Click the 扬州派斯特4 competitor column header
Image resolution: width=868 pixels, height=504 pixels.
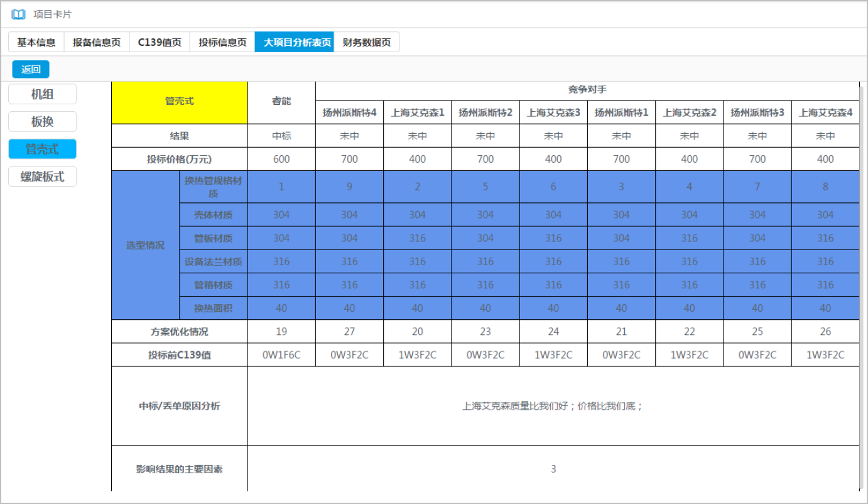(349, 112)
